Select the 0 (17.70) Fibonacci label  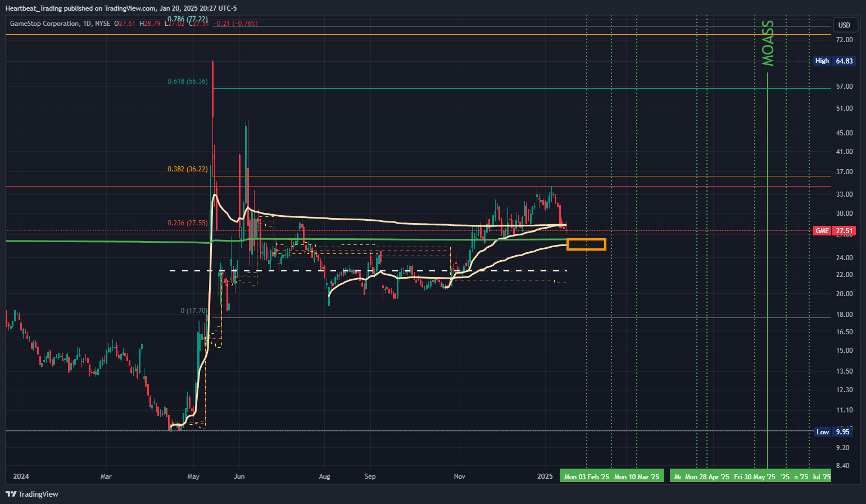pyautogui.click(x=194, y=311)
